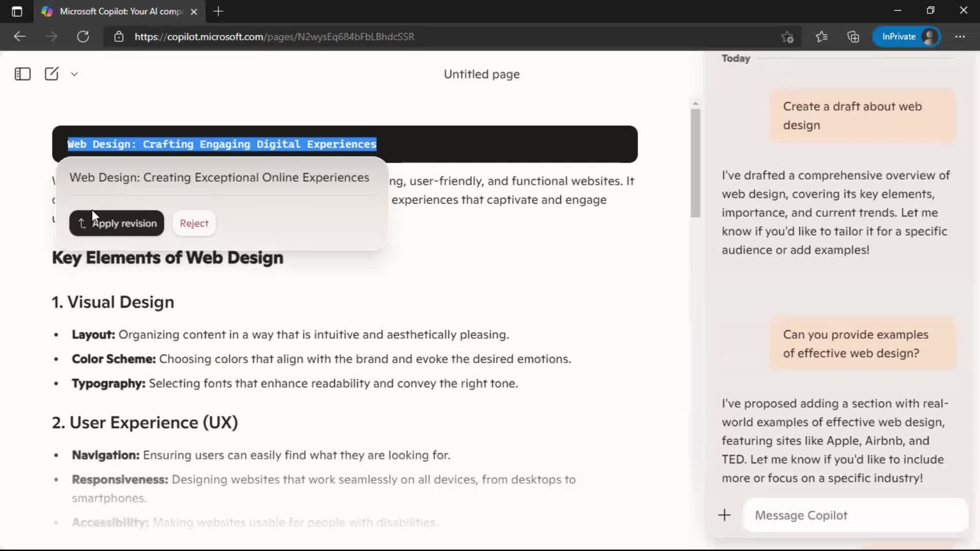Reject the suggested revision
980x551 pixels.
point(194,223)
